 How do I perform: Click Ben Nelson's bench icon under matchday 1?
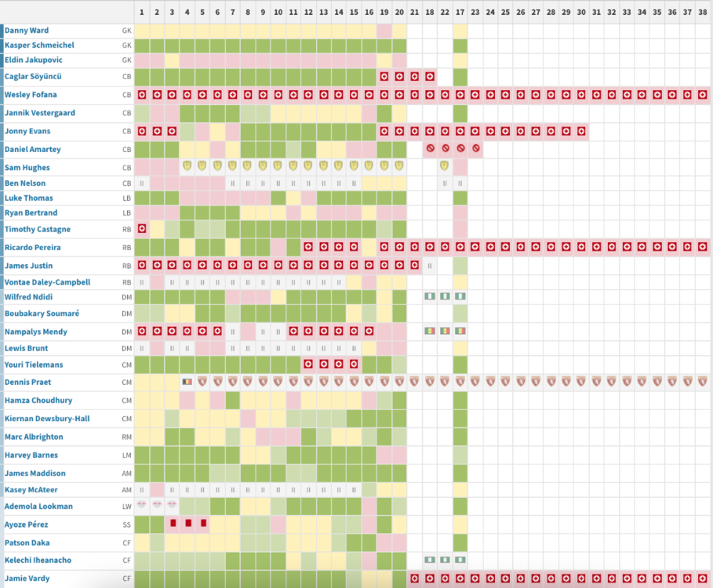(142, 183)
